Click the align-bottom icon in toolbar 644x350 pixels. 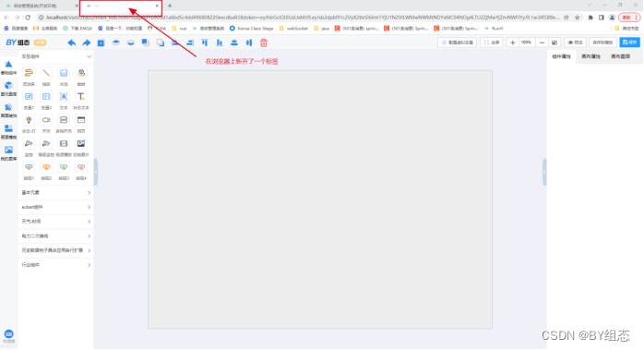pyautogui.click(x=220, y=42)
